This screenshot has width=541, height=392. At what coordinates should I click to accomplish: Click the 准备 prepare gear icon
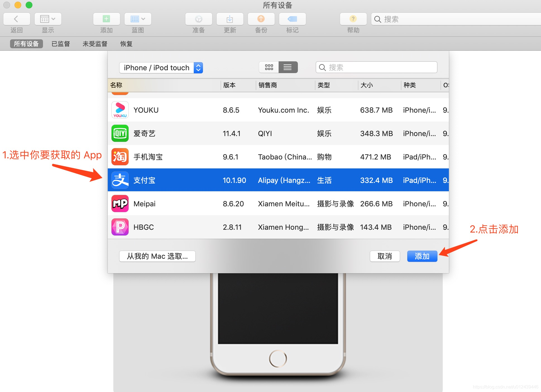pyautogui.click(x=198, y=19)
